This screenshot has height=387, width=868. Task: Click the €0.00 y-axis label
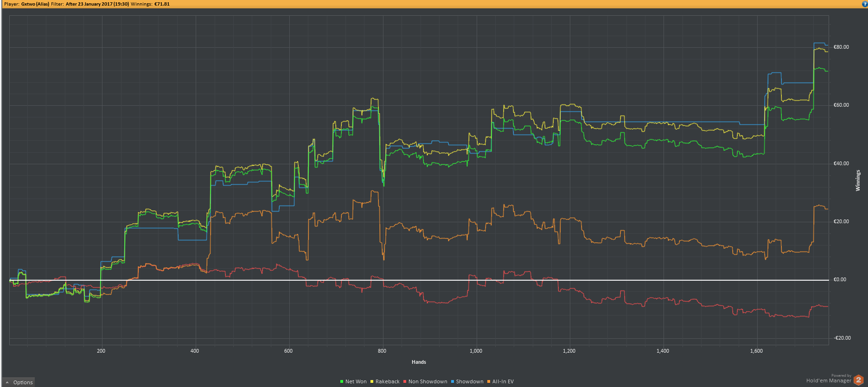pyautogui.click(x=840, y=280)
